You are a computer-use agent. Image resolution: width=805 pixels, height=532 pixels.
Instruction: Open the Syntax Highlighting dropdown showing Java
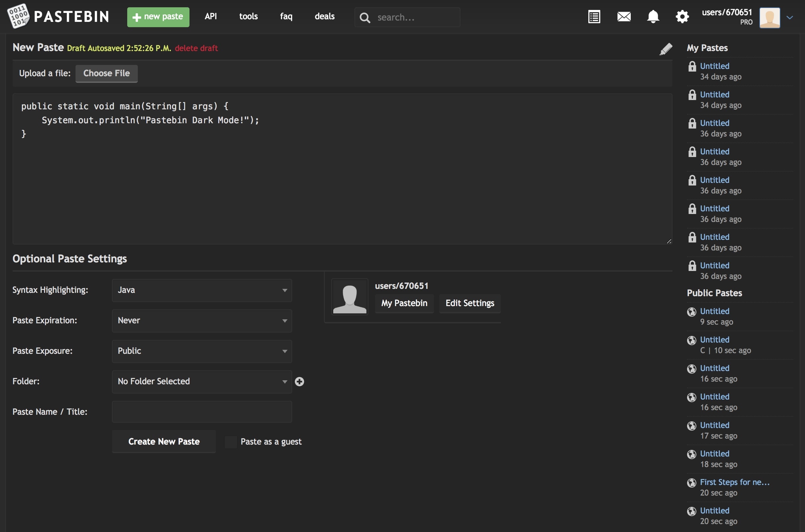201,290
